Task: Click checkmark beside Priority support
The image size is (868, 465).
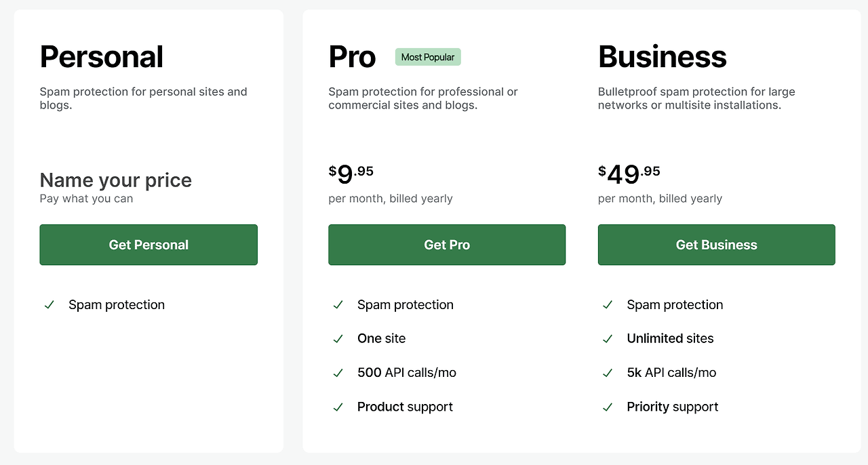Action: 608,407
